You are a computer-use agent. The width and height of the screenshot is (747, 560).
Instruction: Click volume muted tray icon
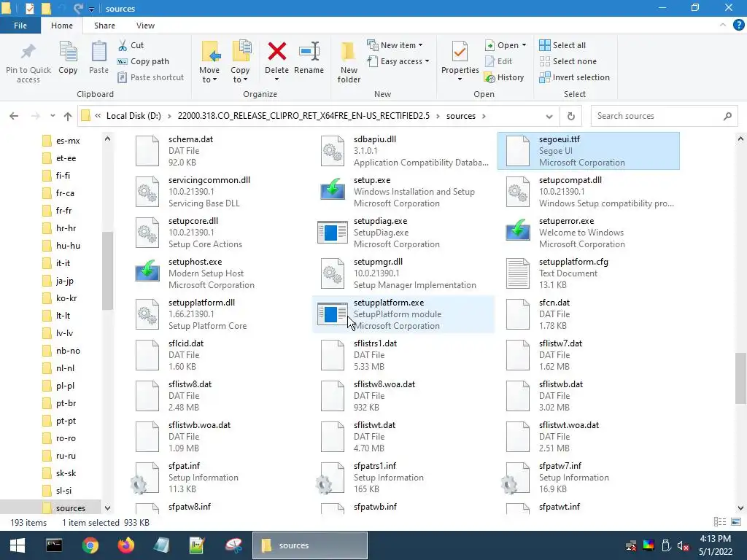pos(683,545)
